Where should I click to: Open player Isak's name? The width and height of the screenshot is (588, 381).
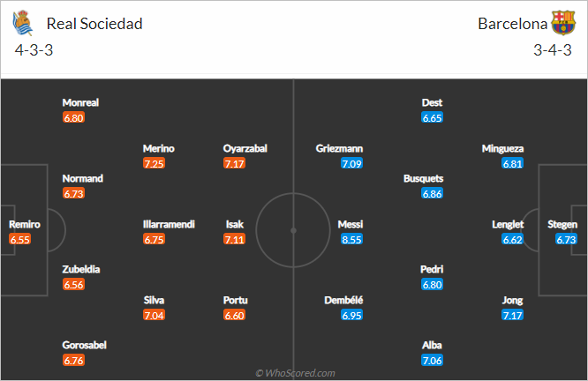click(234, 224)
